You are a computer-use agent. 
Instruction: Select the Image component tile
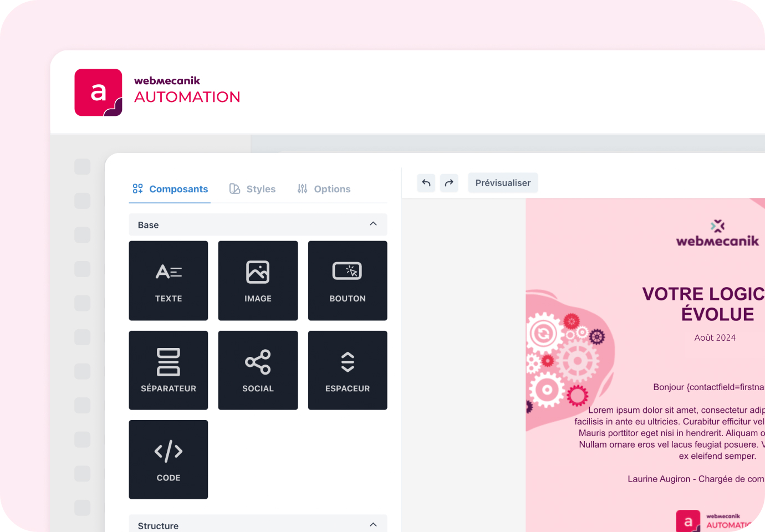[x=258, y=280]
